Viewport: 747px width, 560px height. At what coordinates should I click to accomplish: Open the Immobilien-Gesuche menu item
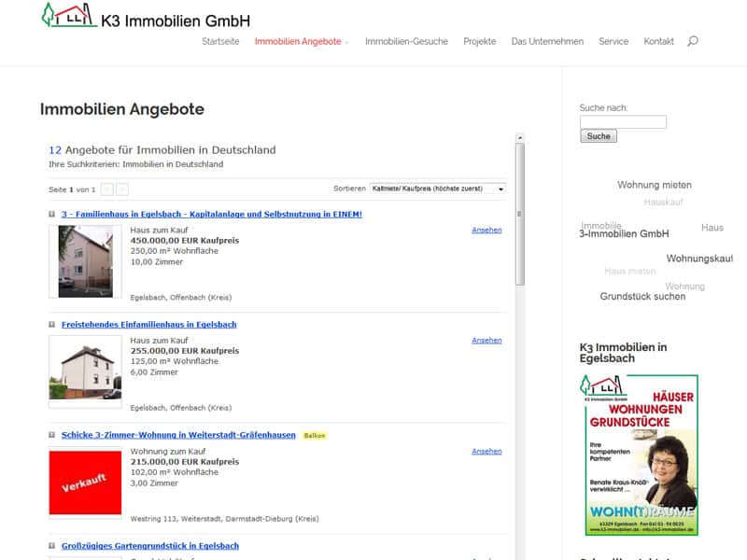(x=406, y=41)
